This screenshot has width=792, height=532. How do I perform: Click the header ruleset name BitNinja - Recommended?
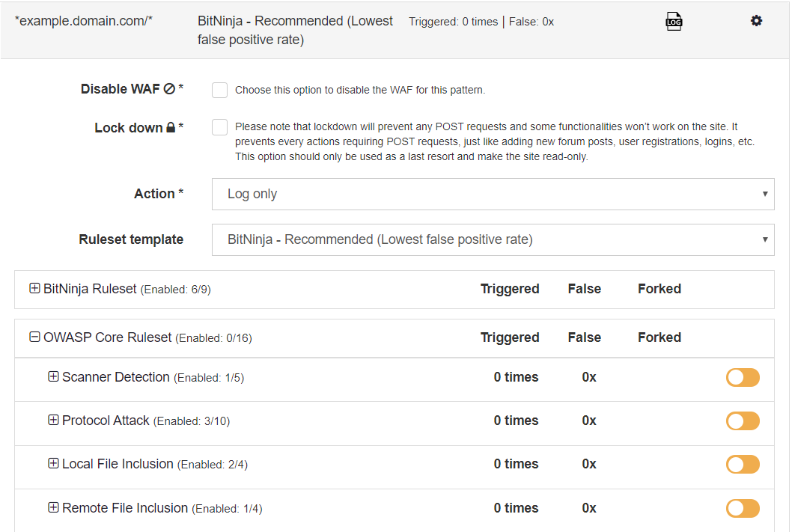[x=295, y=30]
